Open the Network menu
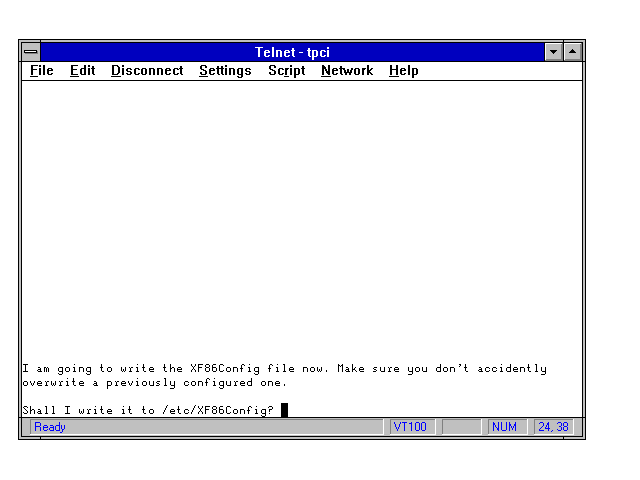This screenshot has width=640, height=480. pyautogui.click(x=346, y=71)
